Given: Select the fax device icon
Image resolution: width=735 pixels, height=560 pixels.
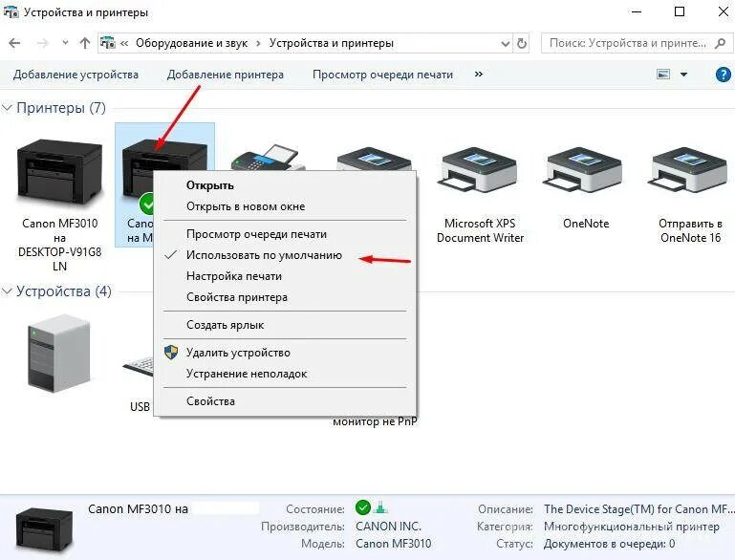Looking at the screenshot, I should click(x=269, y=157).
